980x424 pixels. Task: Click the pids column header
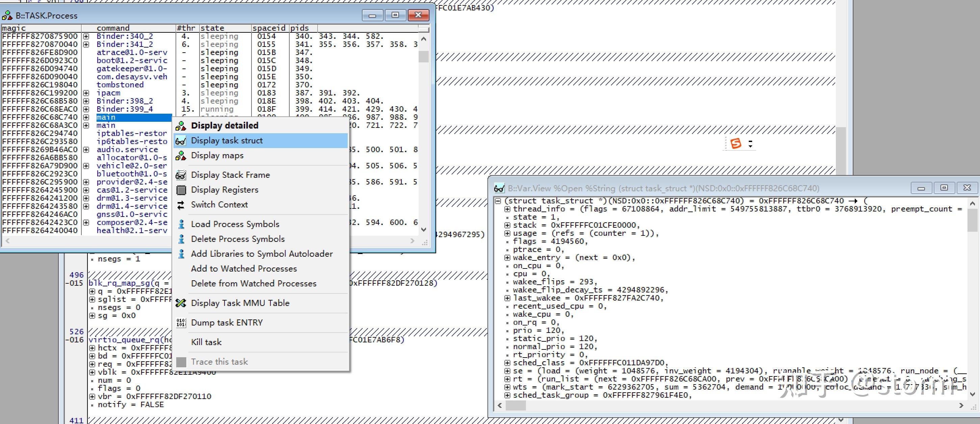[300, 28]
